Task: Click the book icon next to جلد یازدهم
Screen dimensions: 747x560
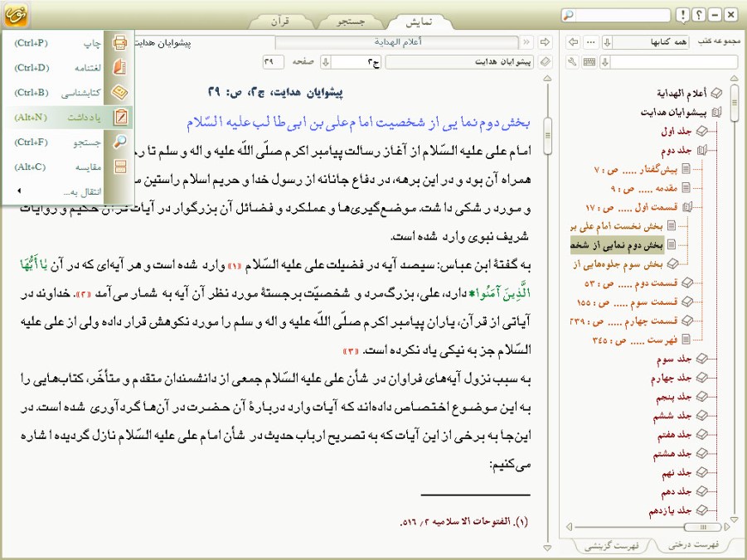Action: tap(701, 510)
